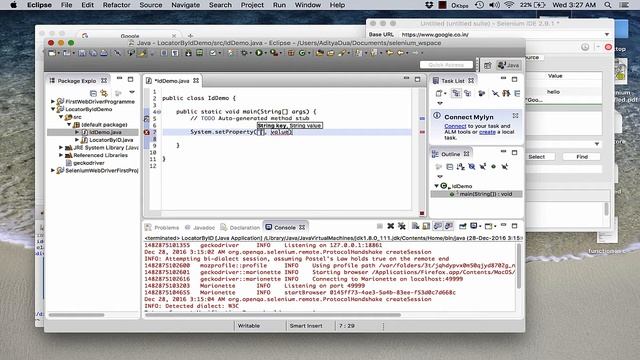Open the Project menu

point(252,5)
